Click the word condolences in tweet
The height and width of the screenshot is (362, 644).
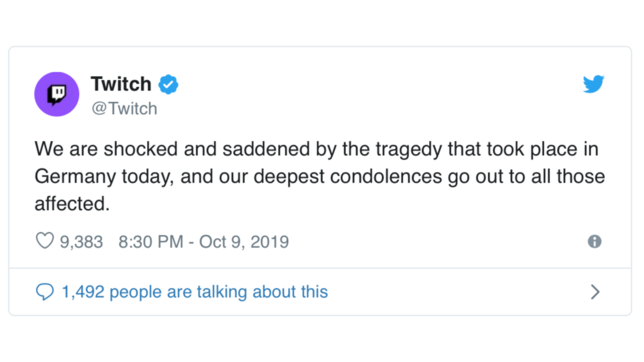[x=386, y=176]
